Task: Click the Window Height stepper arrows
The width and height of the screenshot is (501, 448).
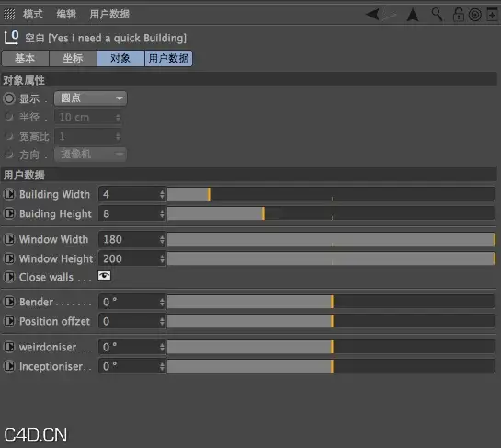Action: point(162,258)
